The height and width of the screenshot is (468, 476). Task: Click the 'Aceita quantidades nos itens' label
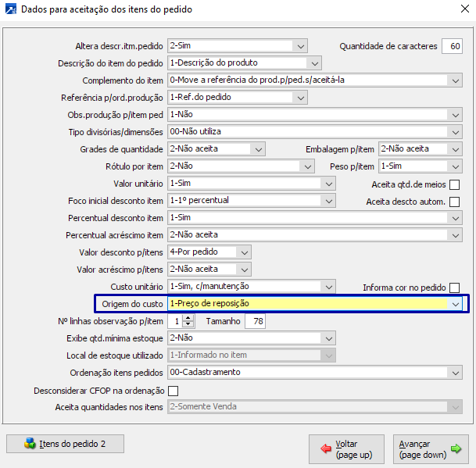pyautogui.click(x=109, y=407)
